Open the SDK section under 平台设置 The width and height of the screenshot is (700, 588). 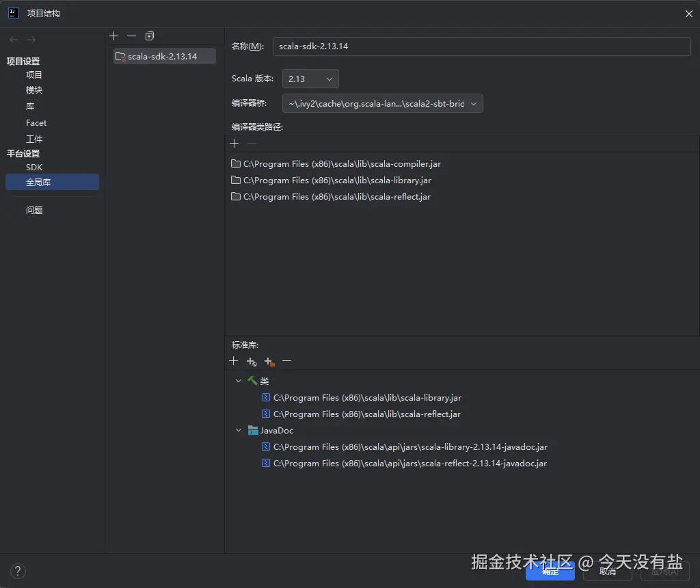point(34,167)
